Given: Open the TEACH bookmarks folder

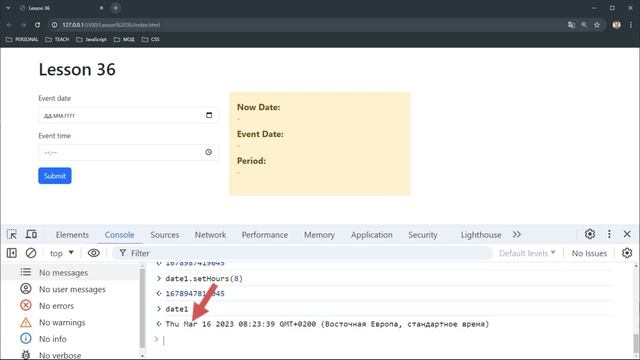Looking at the screenshot, I should click(57, 40).
